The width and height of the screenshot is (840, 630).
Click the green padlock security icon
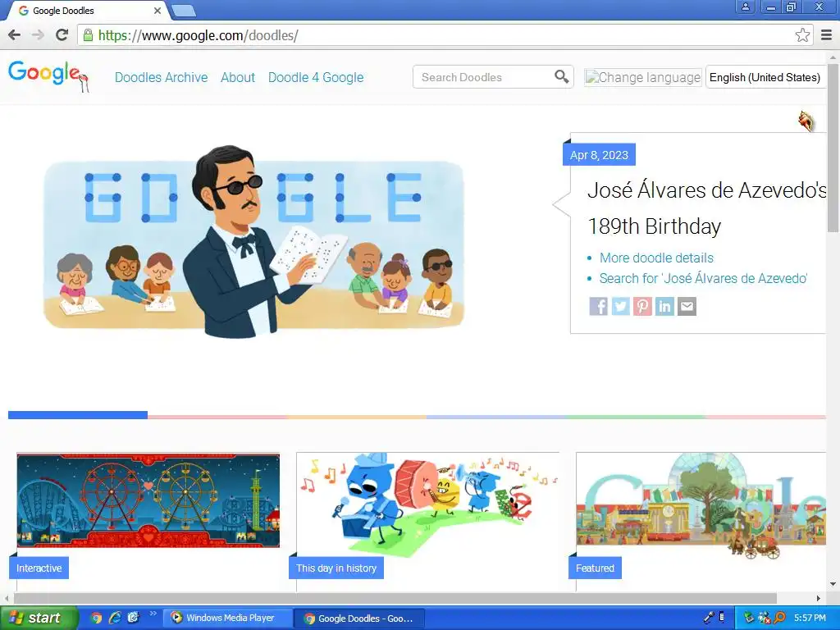click(x=89, y=35)
